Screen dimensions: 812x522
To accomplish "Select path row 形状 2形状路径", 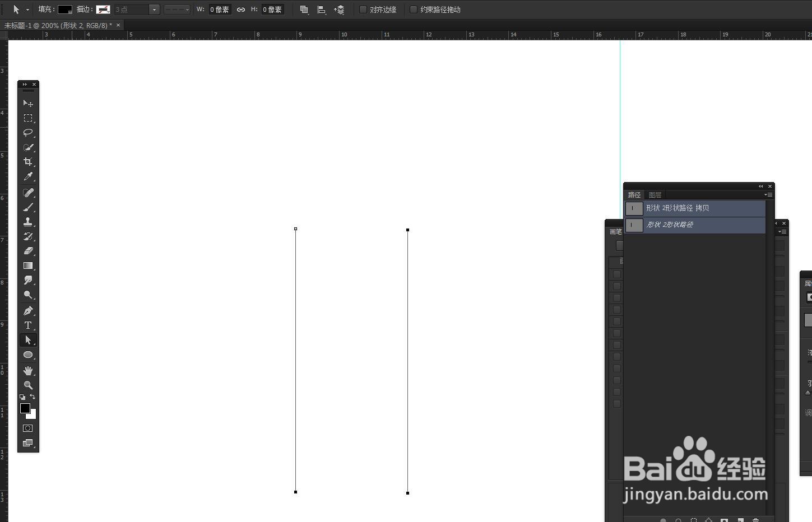I will [x=695, y=225].
